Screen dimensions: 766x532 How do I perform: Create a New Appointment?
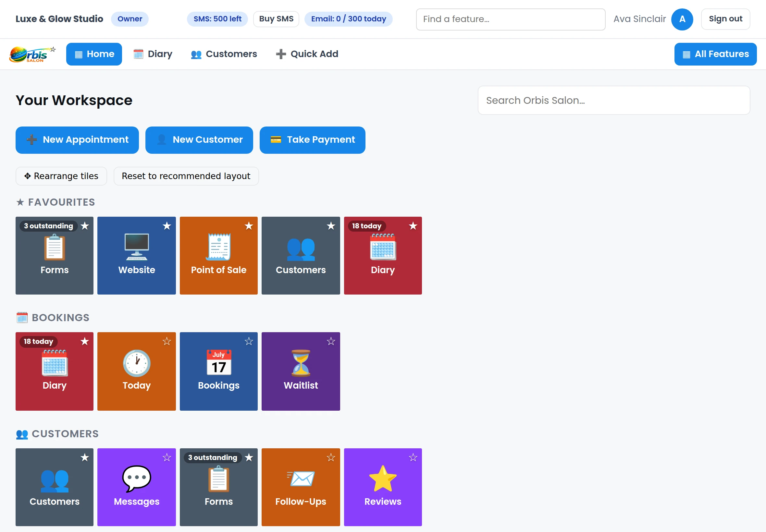pyautogui.click(x=77, y=140)
